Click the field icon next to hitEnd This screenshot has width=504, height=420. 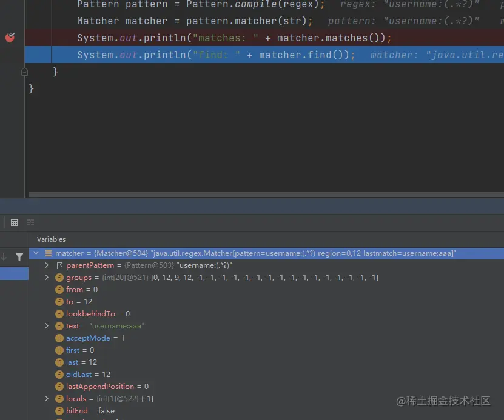pos(59,411)
